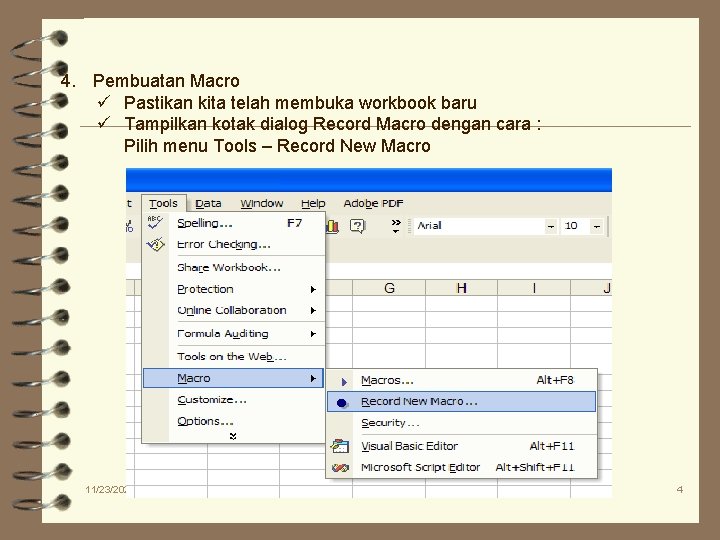Select column H header
The height and width of the screenshot is (540, 720).
pyautogui.click(x=461, y=288)
